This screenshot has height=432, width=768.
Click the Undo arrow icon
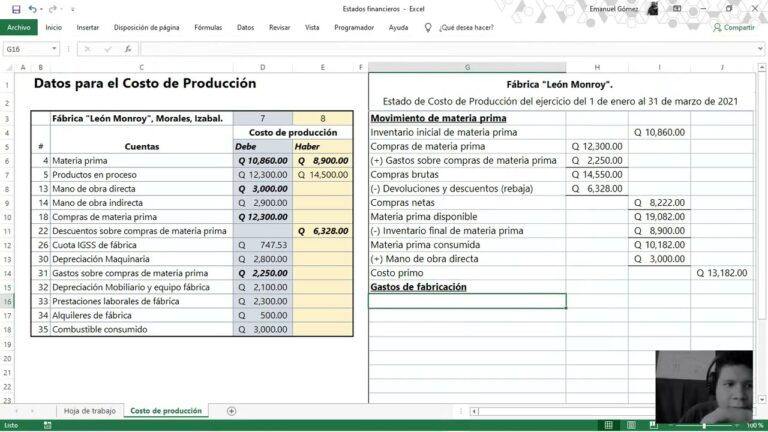pos(32,9)
